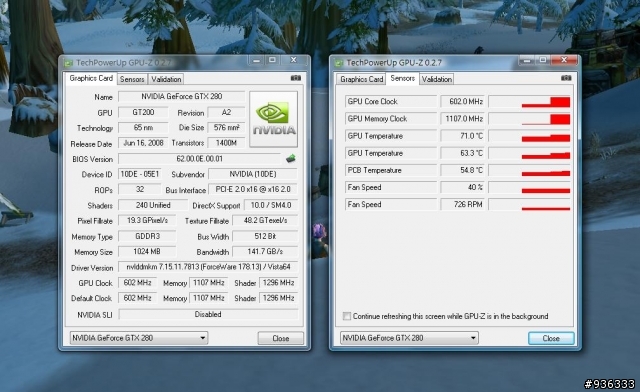Screen dimensions: 640x392
Task: Click the NVIDIA logo image
Action: coord(273,119)
